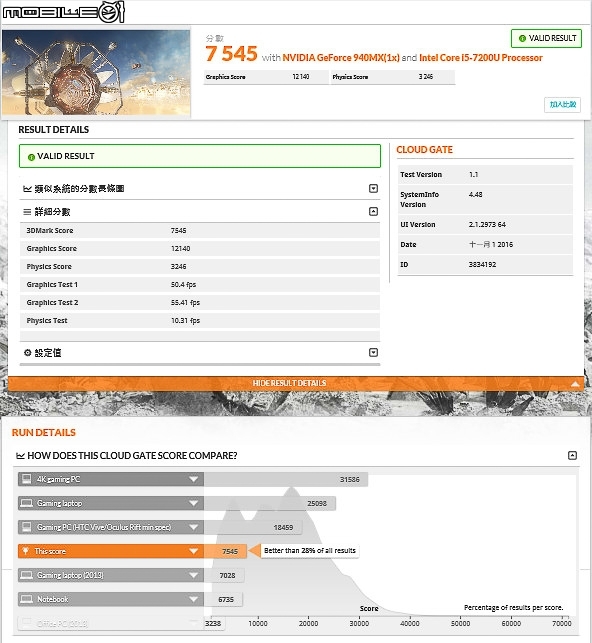The height and width of the screenshot is (643, 592).
Task: Click the UI Version value 2.1.2973 64
Action: (x=487, y=225)
